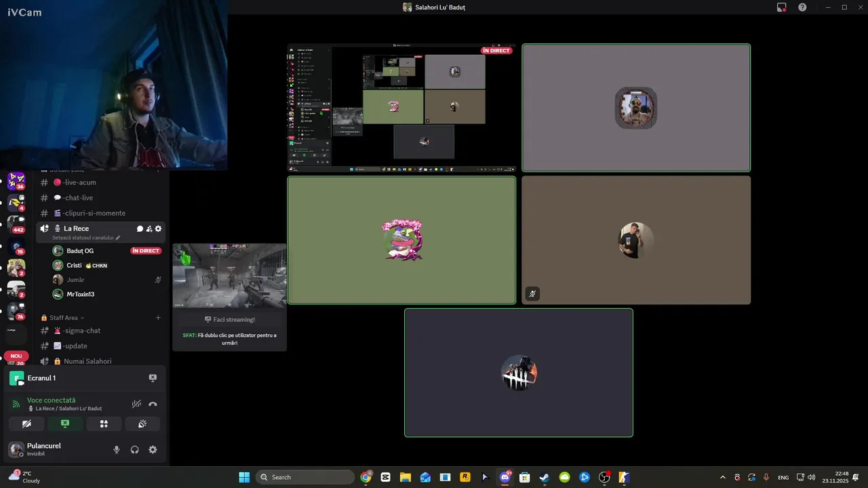Click stream preview thumbnail of the game
This screenshot has width=868, height=488.
229,276
